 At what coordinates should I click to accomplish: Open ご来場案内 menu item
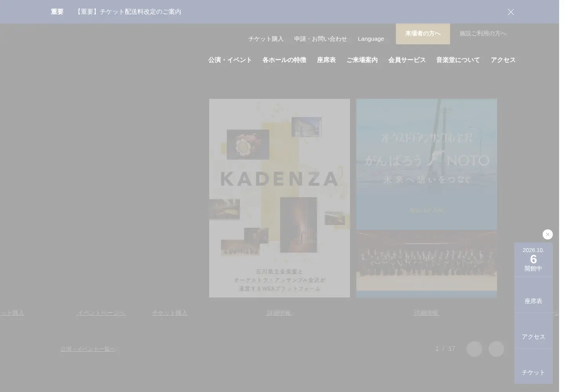362,60
